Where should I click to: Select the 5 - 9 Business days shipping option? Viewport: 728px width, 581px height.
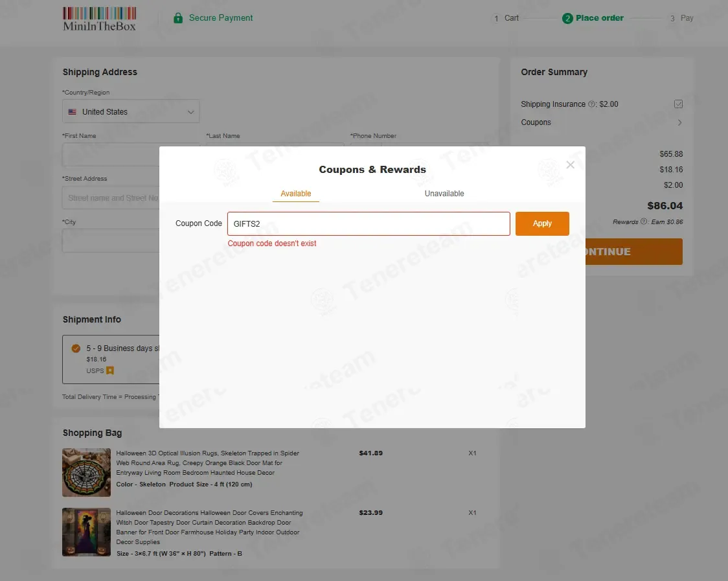[x=76, y=348]
